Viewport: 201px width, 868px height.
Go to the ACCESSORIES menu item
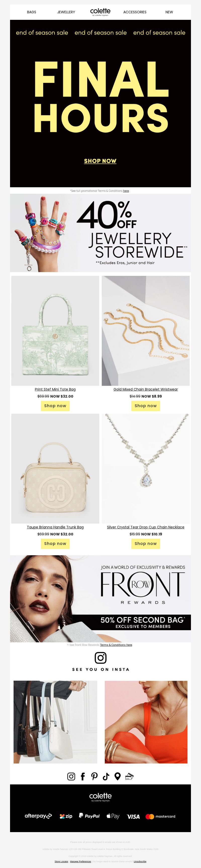135,12
